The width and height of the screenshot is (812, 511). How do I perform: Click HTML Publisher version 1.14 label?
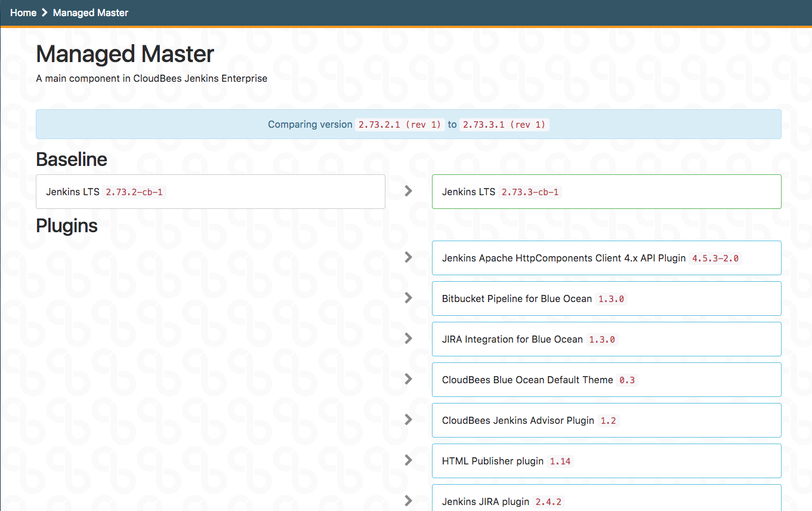point(560,461)
